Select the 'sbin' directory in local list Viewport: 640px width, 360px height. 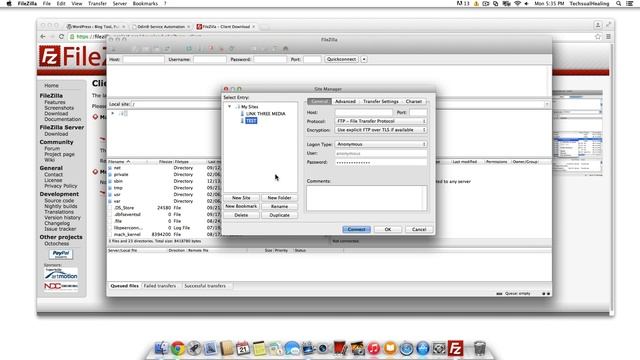click(x=118, y=181)
